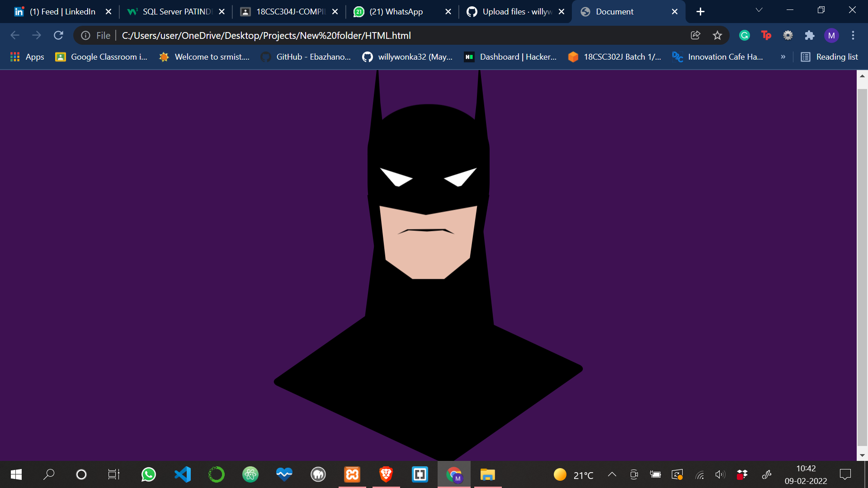Switch to the Upload files GitHub tab
The height and width of the screenshot is (488, 868).
pyautogui.click(x=515, y=11)
